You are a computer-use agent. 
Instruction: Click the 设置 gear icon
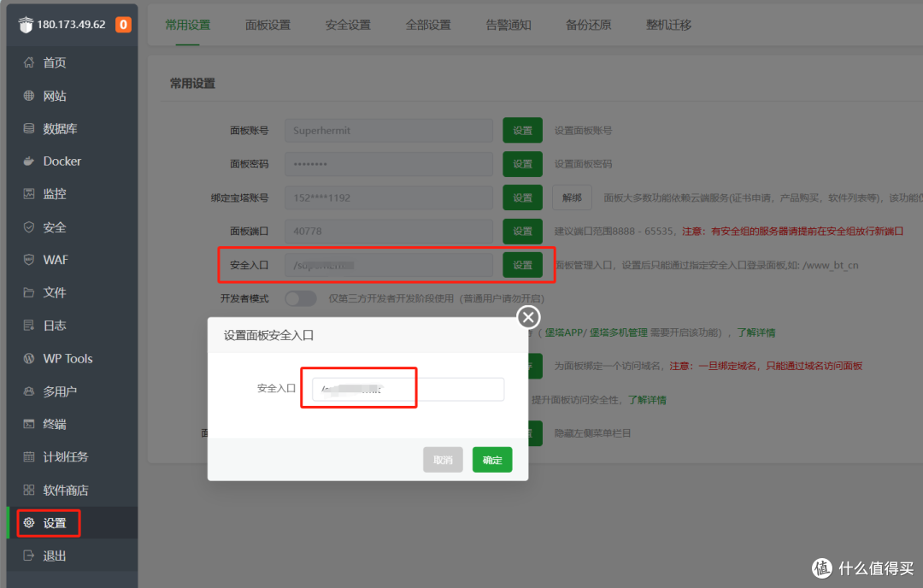tap(29, 523)
